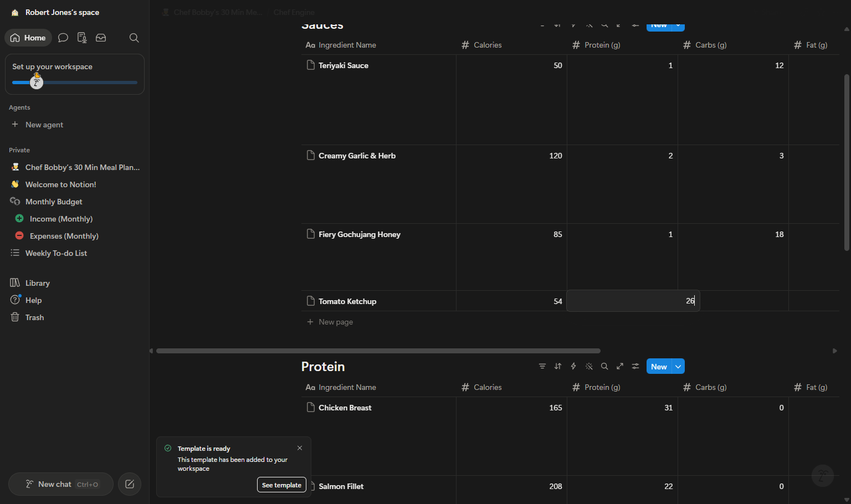Open the Chicken Breast row
The width and height of the screenshot is (851, 504).
click(345, 408)
